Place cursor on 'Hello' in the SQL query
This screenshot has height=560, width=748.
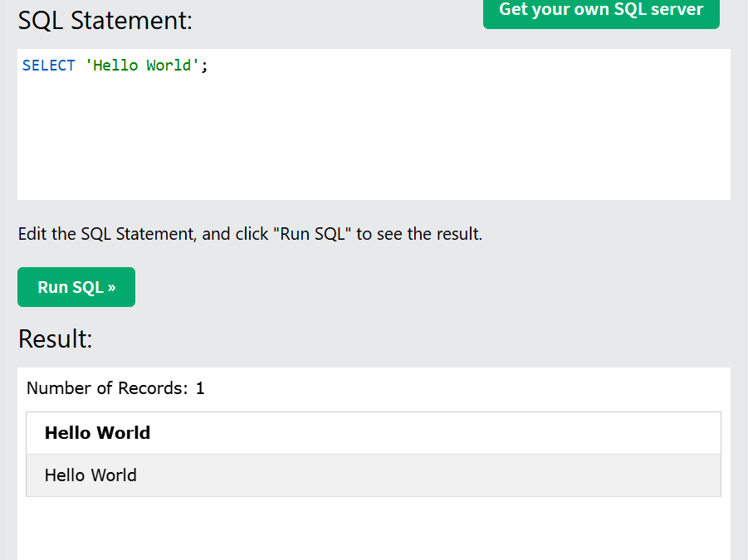[111, 66]
